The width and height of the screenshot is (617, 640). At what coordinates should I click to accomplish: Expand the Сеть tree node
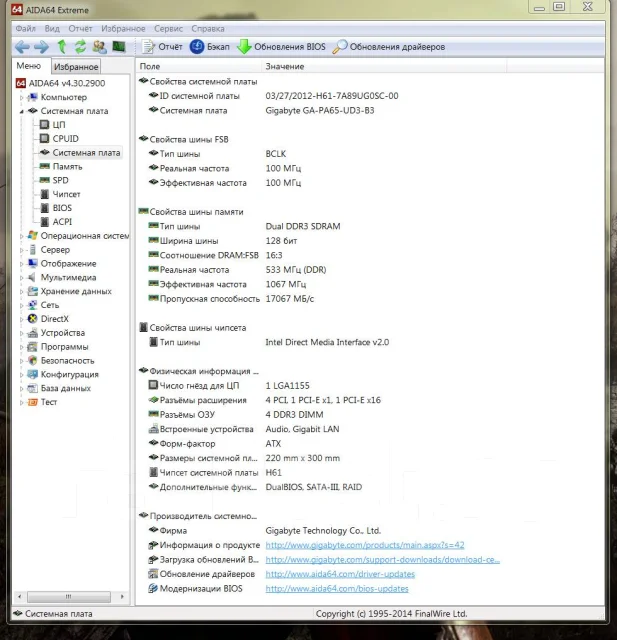[x=22, y=305]
